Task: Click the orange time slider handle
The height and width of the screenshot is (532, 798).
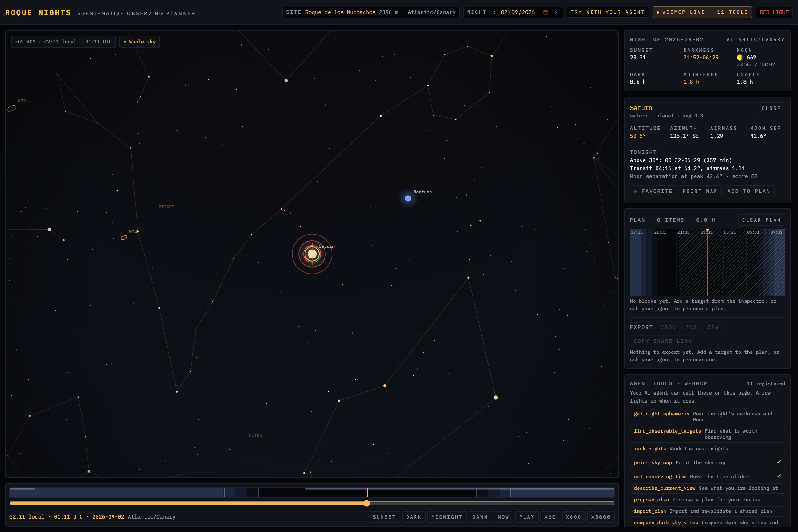Action: coord(367,503)
